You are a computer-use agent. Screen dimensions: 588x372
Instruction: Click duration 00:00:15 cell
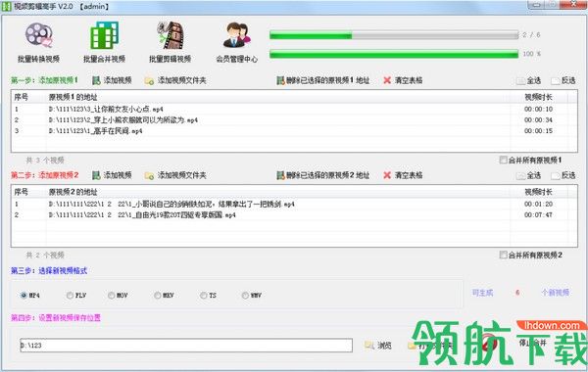pos(538,131)
